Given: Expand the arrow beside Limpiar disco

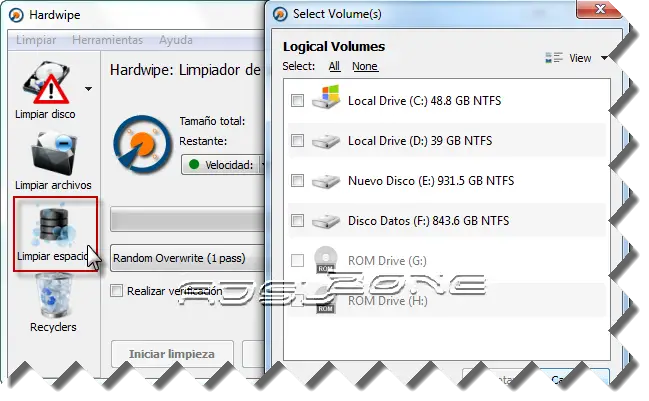Looking at the screenshot, I should [x=88, y=89].
